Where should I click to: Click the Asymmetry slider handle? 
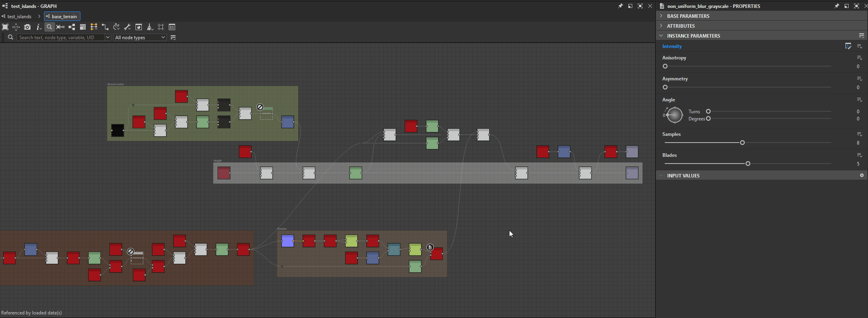pyautogui.click(x=665, y=88)
